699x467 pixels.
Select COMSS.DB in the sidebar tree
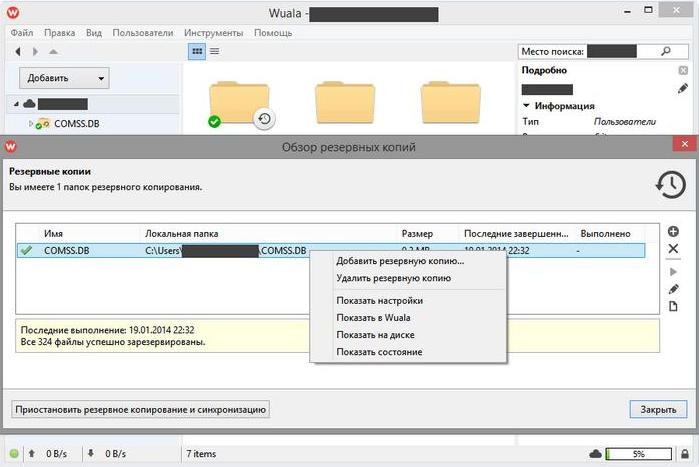77,124
